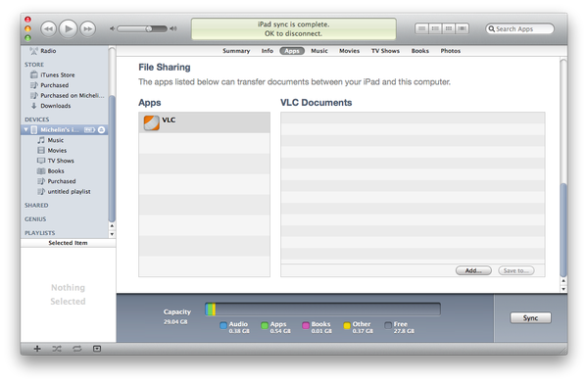Open Purchased under Store
The image size is (588, 383).
click(54, 85)
